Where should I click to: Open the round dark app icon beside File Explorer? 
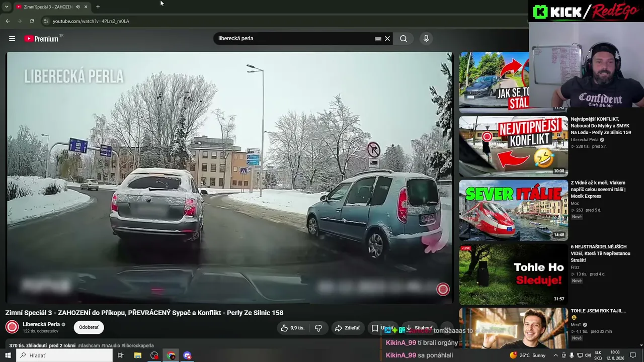pyautogui.click(x=154, y=355)
